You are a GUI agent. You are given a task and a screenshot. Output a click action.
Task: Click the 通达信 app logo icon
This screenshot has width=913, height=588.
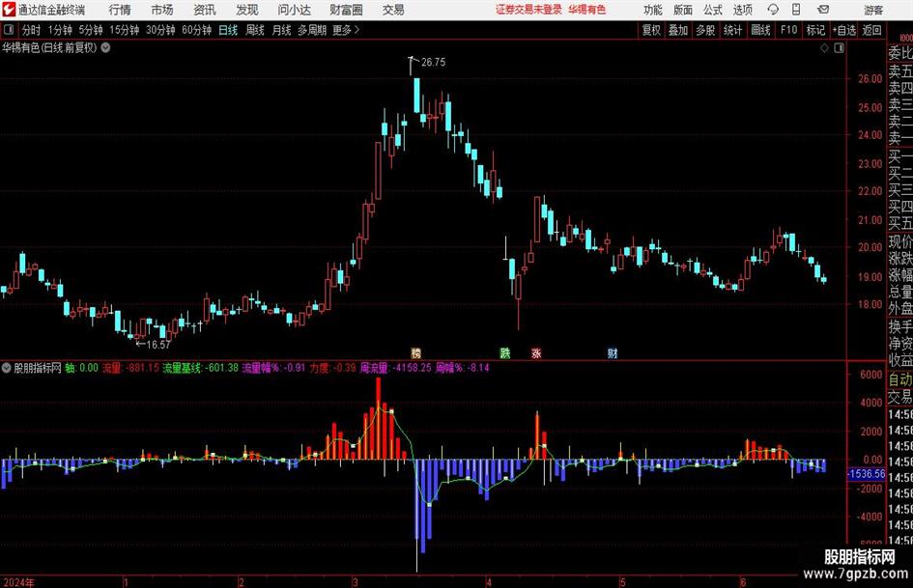coord(9,10)
